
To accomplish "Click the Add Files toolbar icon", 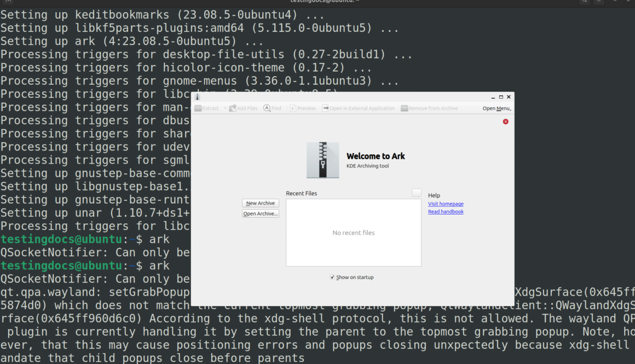I will click(x=233, y=108).
